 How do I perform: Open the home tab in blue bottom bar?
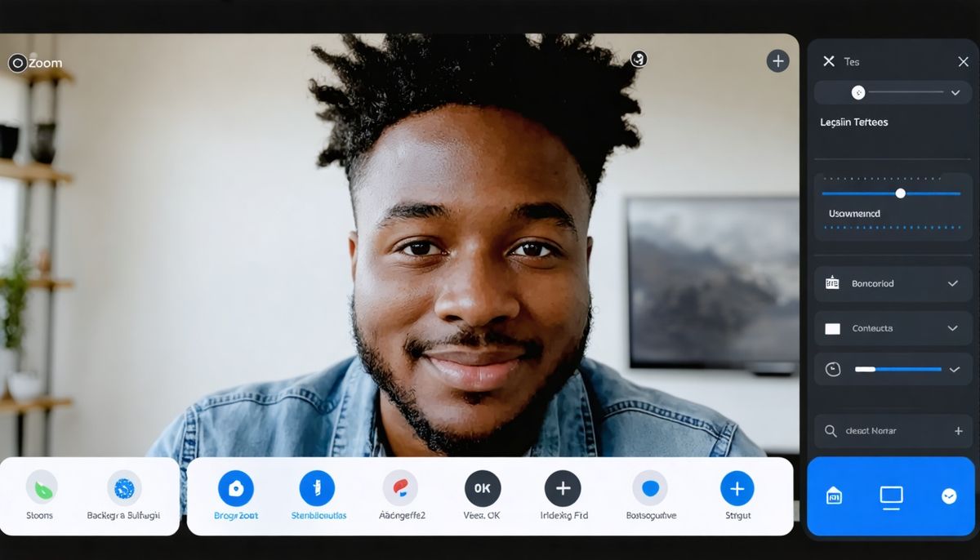[834, 496]
